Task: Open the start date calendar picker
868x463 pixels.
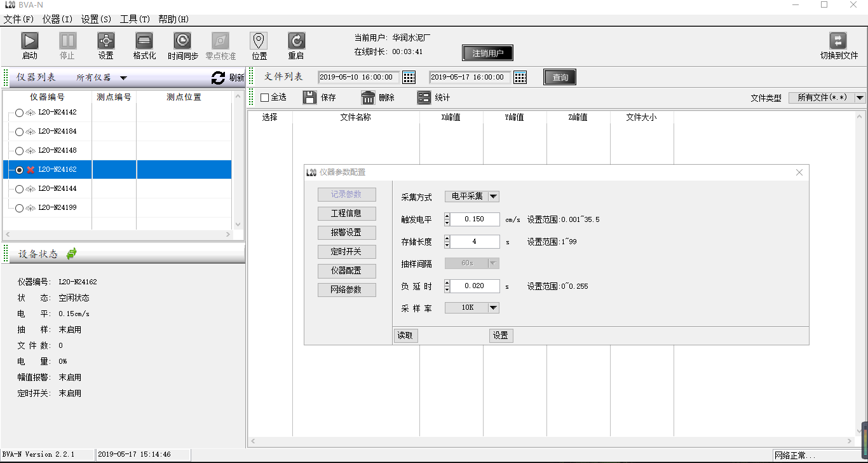Action: click(409, 78)
